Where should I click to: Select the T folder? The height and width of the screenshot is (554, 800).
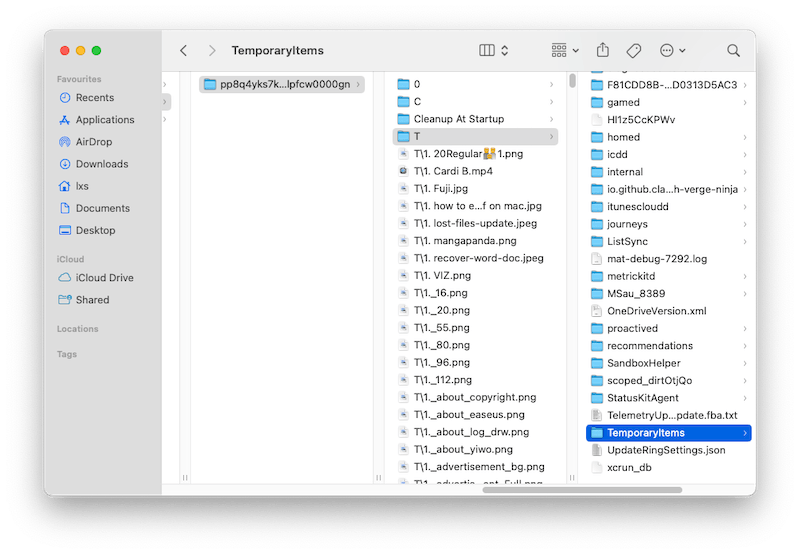476,136
